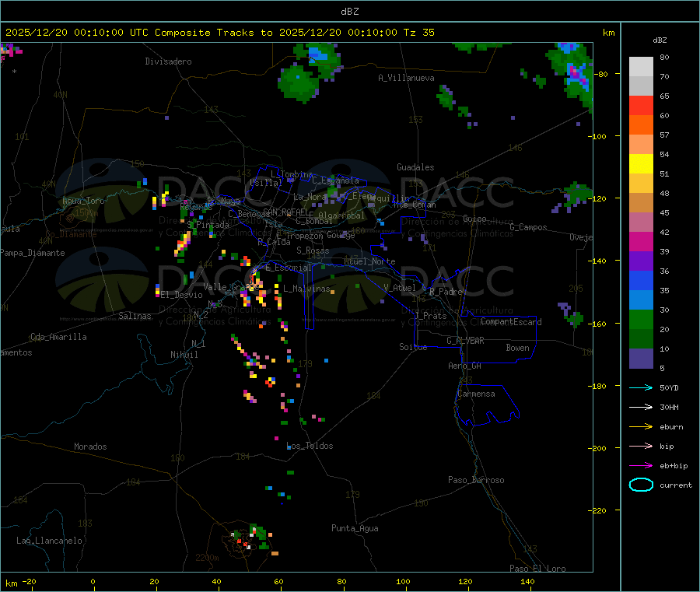Click the A_Villanueva map label
This screenshot has height=592, width=700.
tap(406, 78)
